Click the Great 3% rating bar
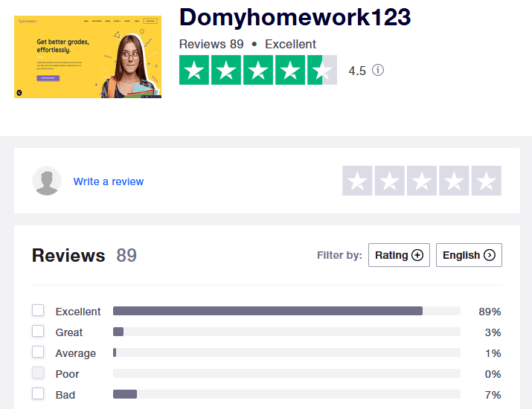The image size is (532, 409). pyautogui.click(x=286, y=332)
